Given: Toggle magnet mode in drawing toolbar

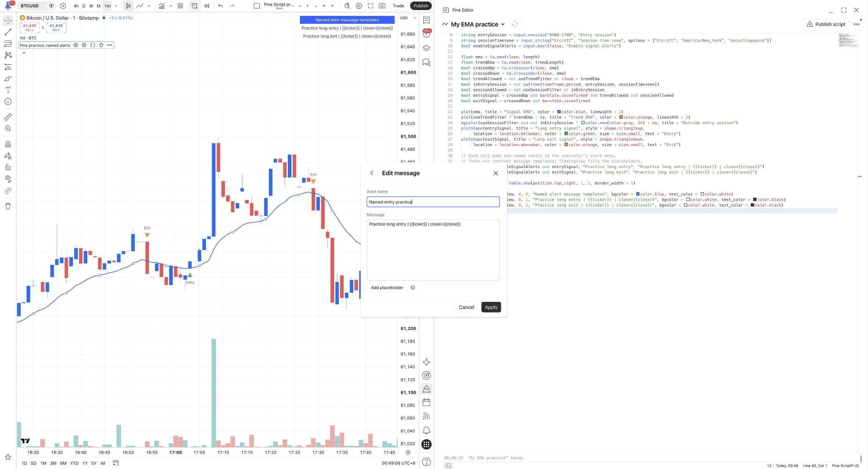Looking at the screenshot, I should [x=8, y=144].
